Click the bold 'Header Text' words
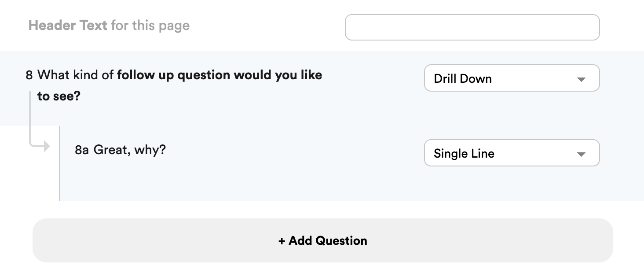Screen dimensions: 644x273 point(68,26)
